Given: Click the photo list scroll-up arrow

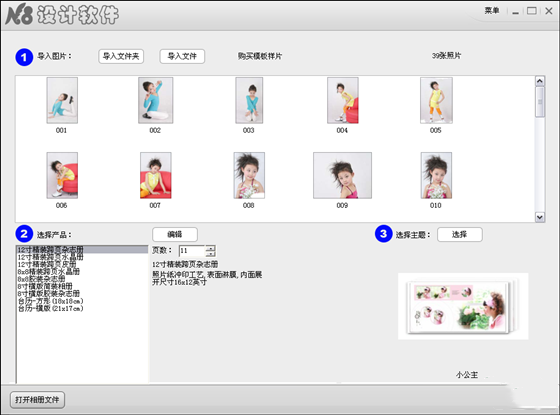Looking at the screenshot, I should click(x=540, y=81).
